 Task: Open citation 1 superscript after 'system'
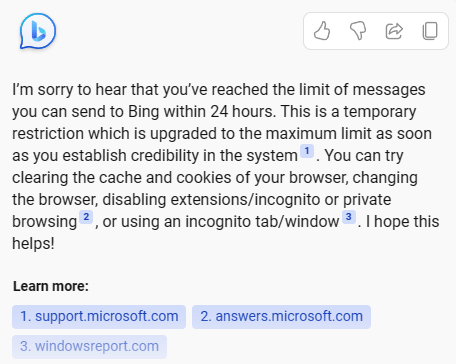[307, 151]
